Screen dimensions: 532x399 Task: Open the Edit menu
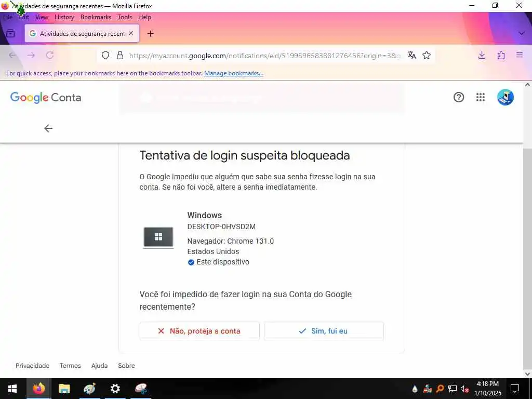(x=24, y=17)
